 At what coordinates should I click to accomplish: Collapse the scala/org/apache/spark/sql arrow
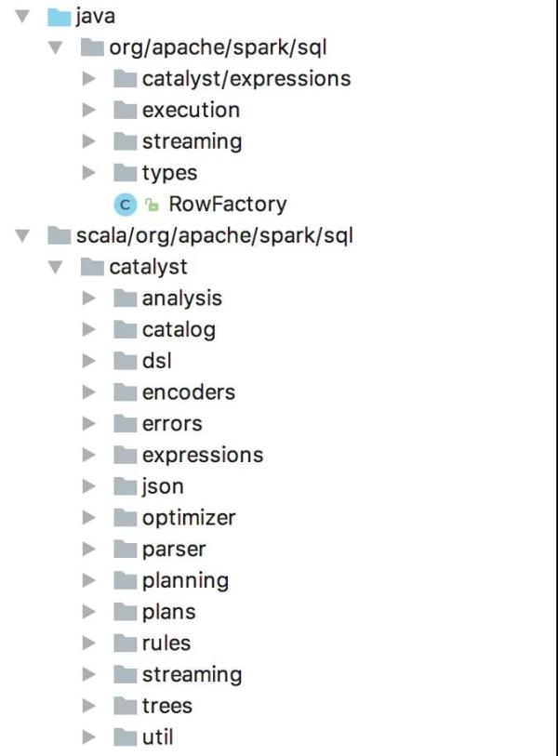[22, 236]
